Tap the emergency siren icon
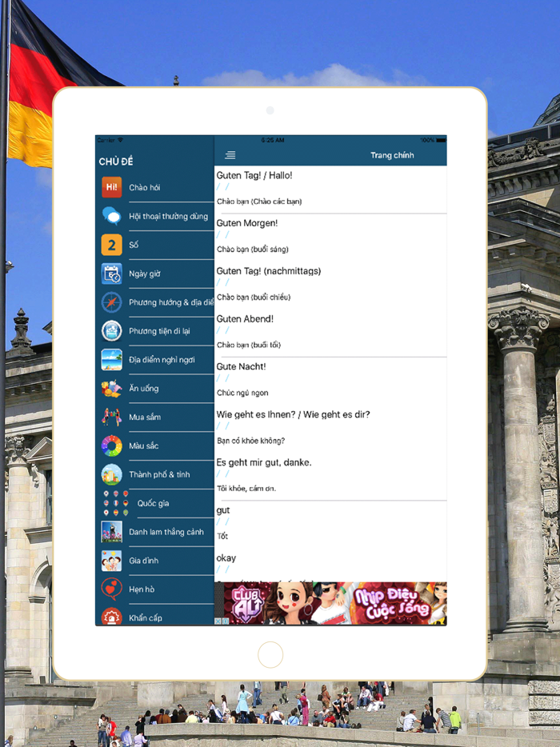560x747 pixels. pos(111,617)
